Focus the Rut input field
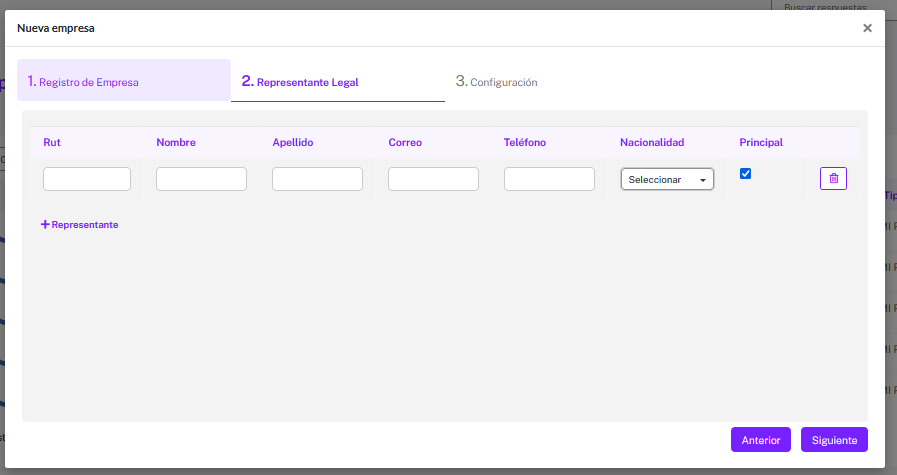 (x=87, y=179)
